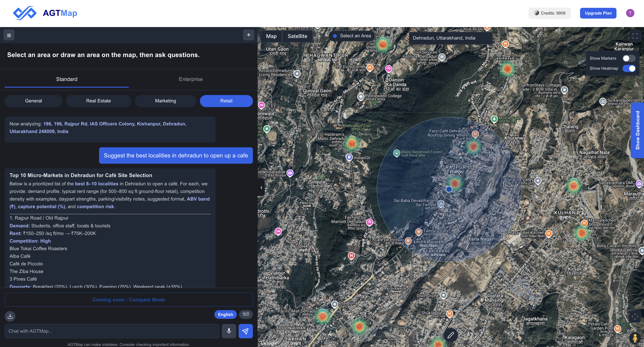Open the map camera controls button
The image size is (644, 347).
(x=635, y=317)
